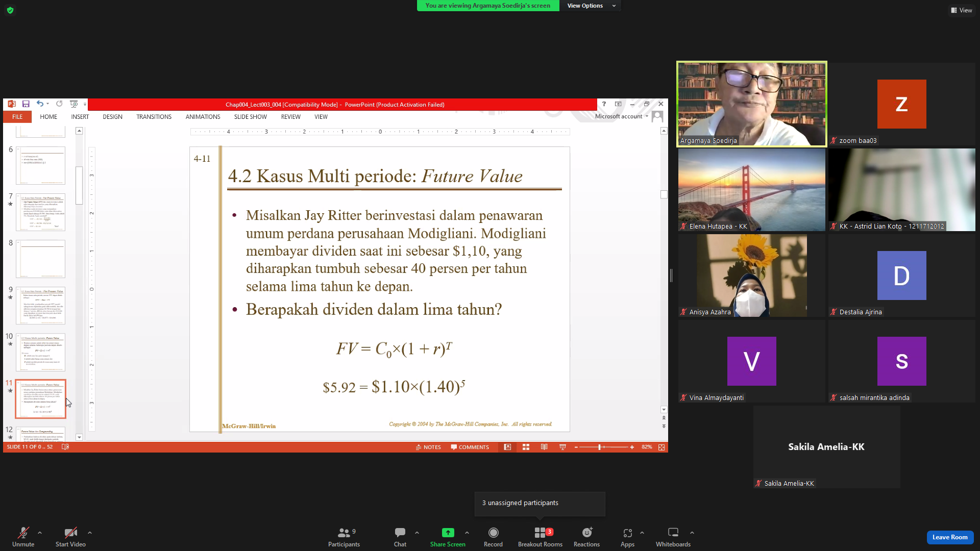Screen dimensions: 980x551
Task: Click the 82% zoom level
Action: [x=647, y=447]
